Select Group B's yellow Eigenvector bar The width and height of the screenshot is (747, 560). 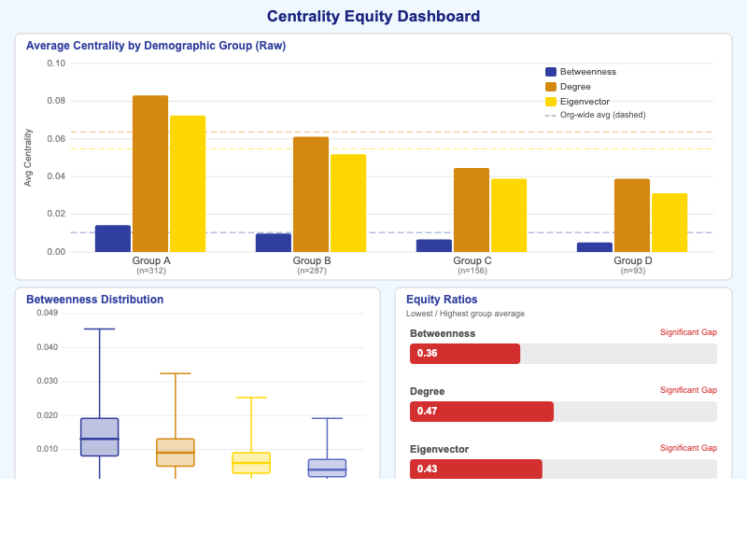point(348,203)
